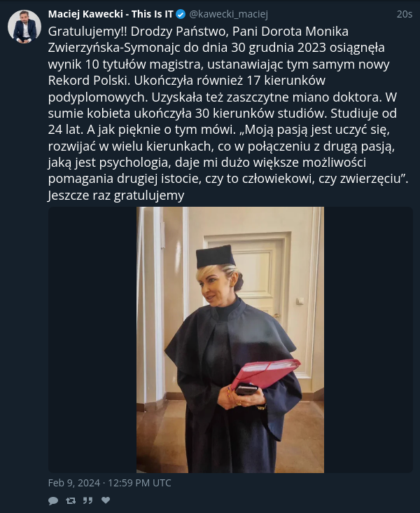The width and height of the screenshot is (420, 513).
Task: Click the last line 'Jeszcze raz gratulujemy'
Action: pos(116,196)
